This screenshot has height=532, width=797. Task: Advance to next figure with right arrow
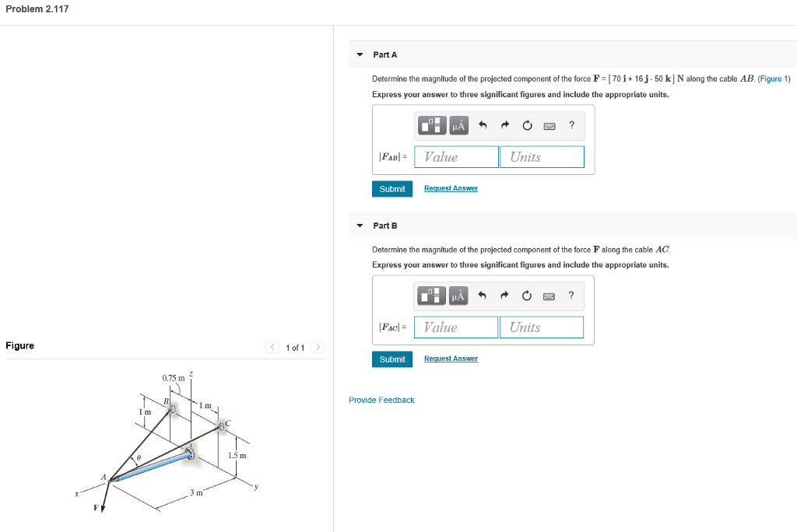click(x=318, y=347)
